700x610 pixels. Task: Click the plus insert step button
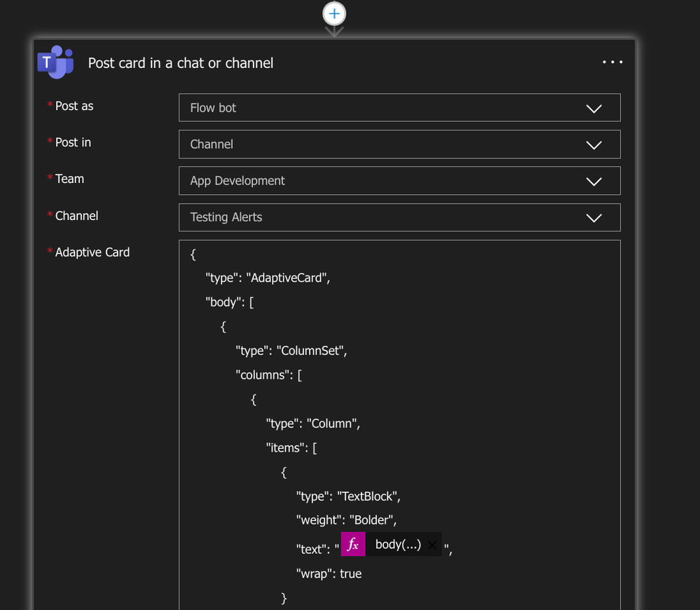[x=334, y=14]
